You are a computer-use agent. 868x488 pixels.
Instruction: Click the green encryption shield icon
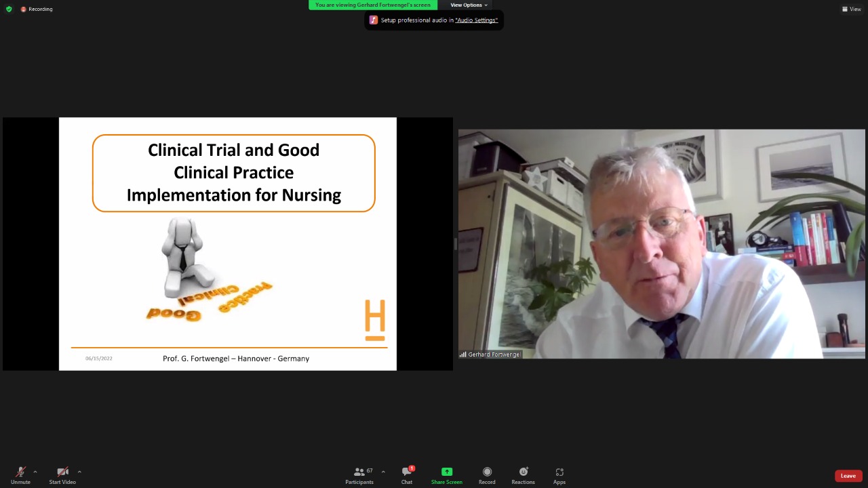pos(9,9)
